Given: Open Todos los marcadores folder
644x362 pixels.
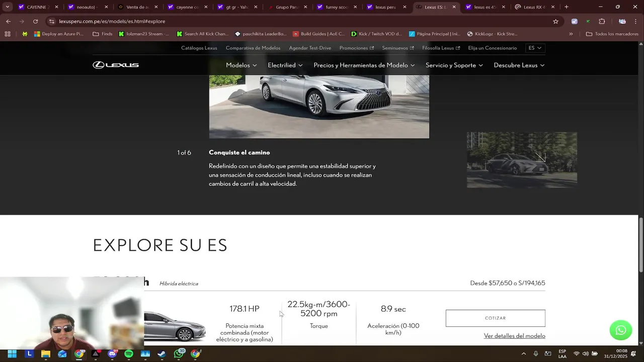Looking at the screenshot, I should pos(612,34).
